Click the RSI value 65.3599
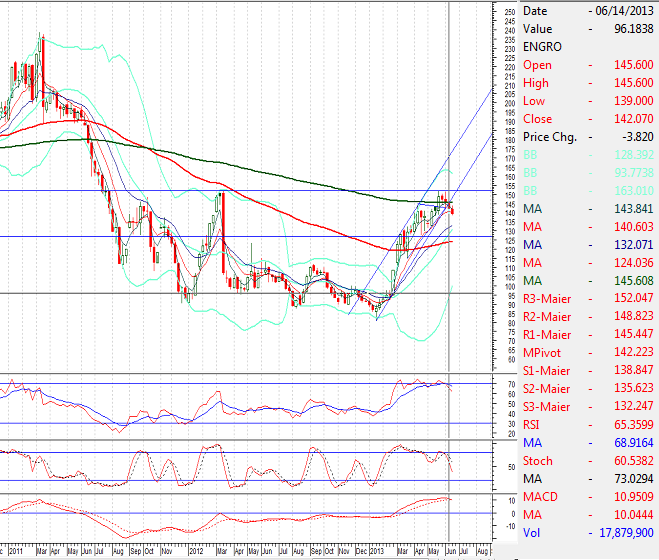This screenshot has width=659, height=560. coord(630,424)
